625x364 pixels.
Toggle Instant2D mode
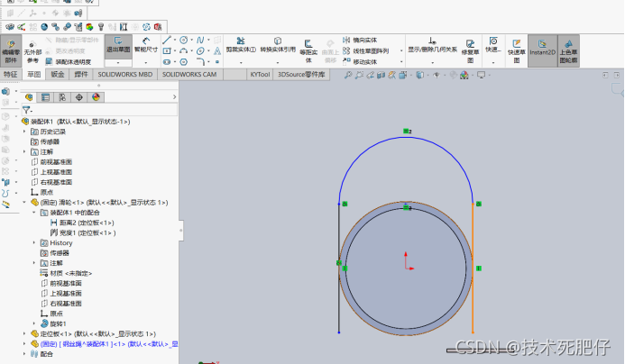pyautogui.click(x=543, y=50)
